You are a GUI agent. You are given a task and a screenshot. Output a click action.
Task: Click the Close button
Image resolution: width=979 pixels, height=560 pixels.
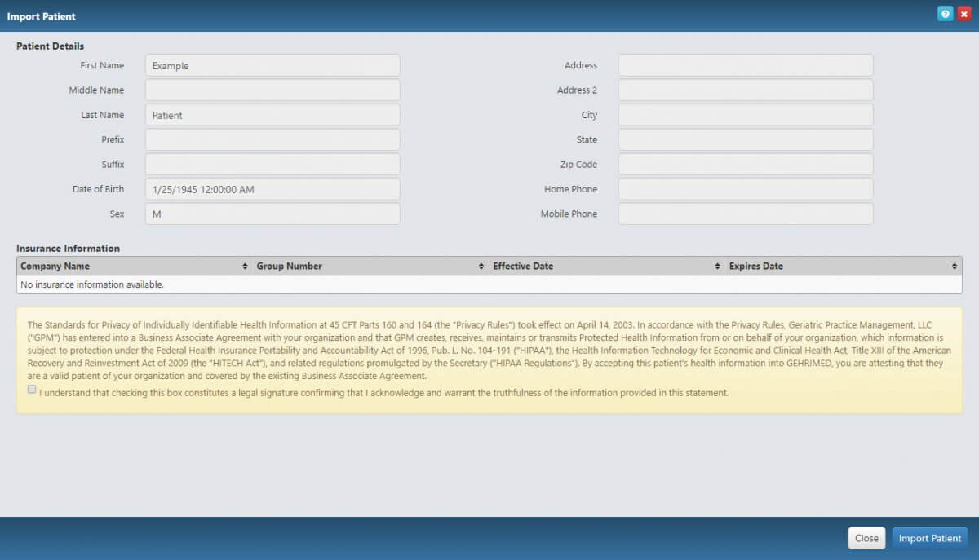point(866,538)
